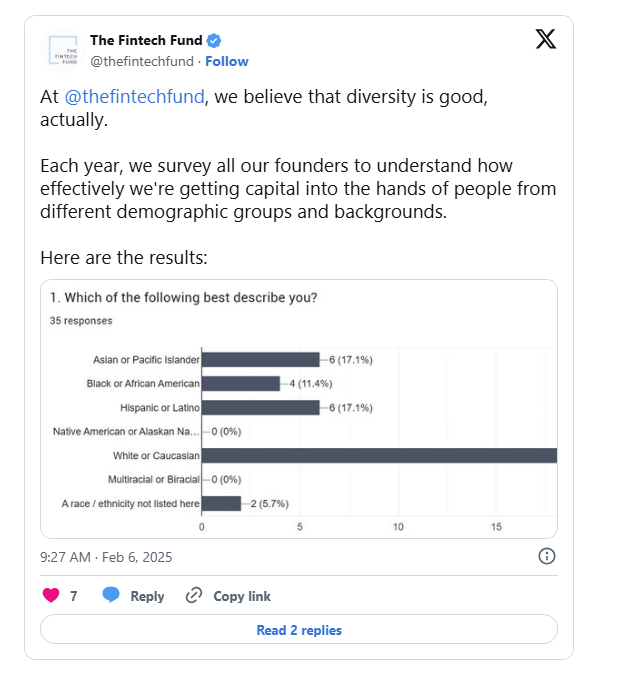This screenshot has height=676, width=639.
Task: Click the gray @thefintechfund handle under the name
Action: tap(143, 61)
